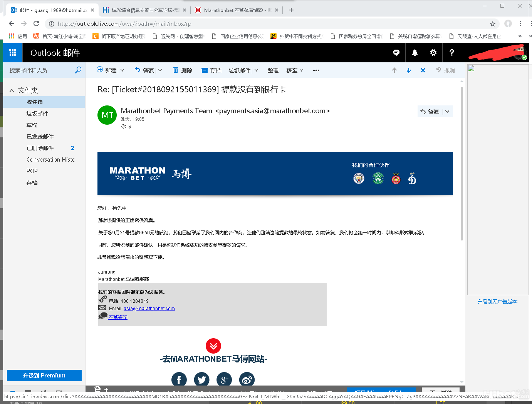Open Facebook icon in email footer
This screenshot has width=532, height=404.
point(179,380)
